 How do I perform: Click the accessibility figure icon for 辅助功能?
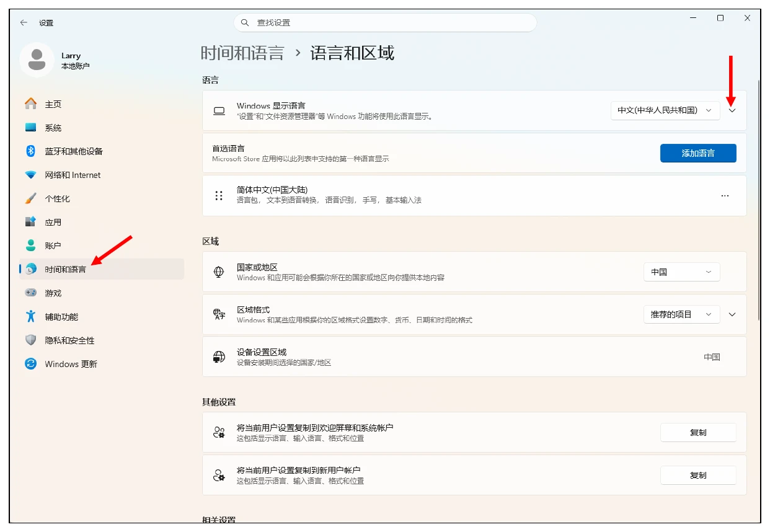point(30,316)
